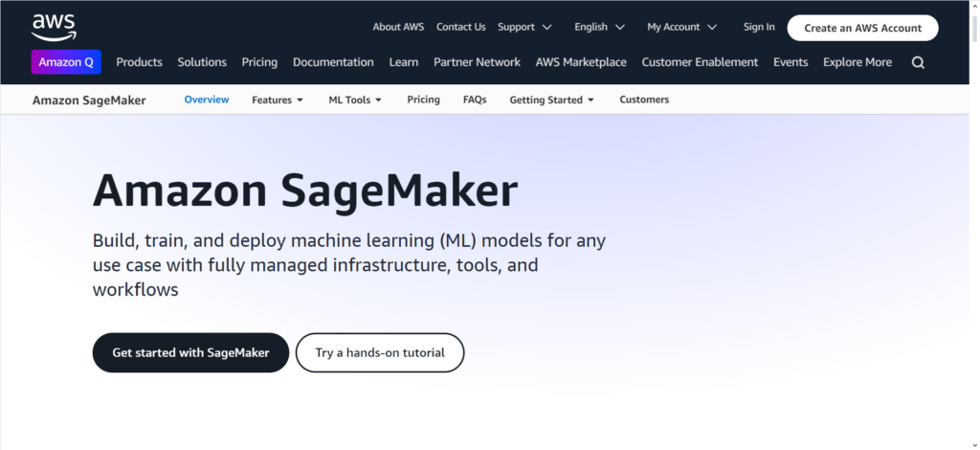Image resolution: width=980 pixels, height=450 pixels.
Task: Click the scrollbar down arrow
Action: (x=974, y=444)
